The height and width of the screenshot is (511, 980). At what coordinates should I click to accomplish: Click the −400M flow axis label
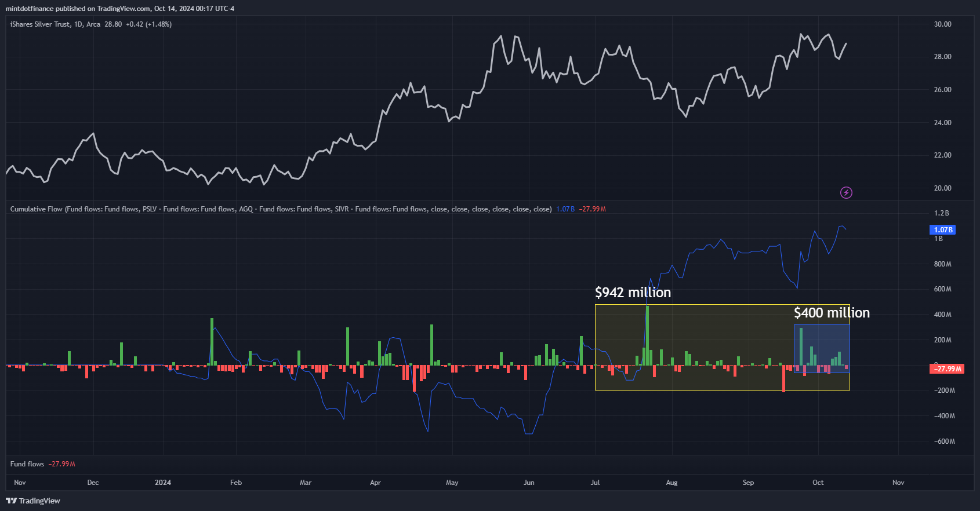[944, 416]
